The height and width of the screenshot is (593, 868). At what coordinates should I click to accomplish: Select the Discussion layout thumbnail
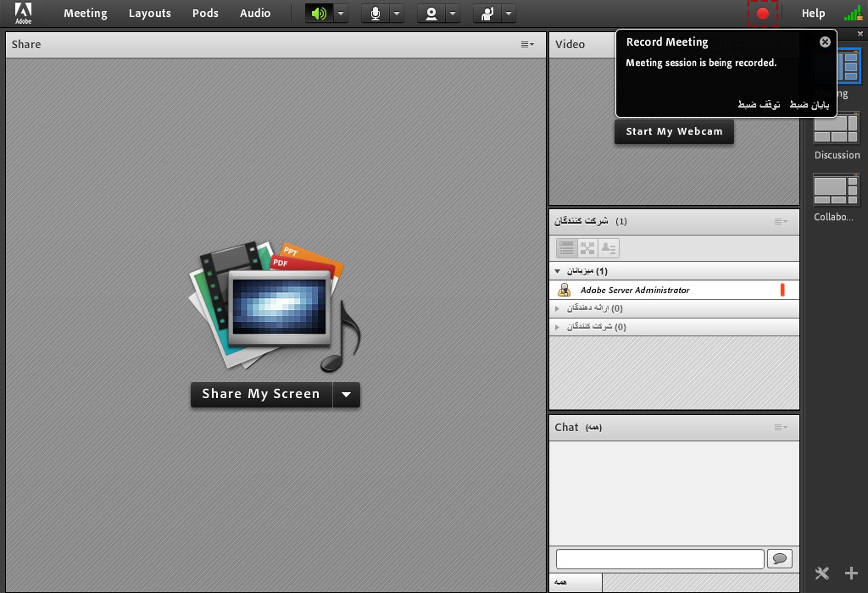click(836, 128)
